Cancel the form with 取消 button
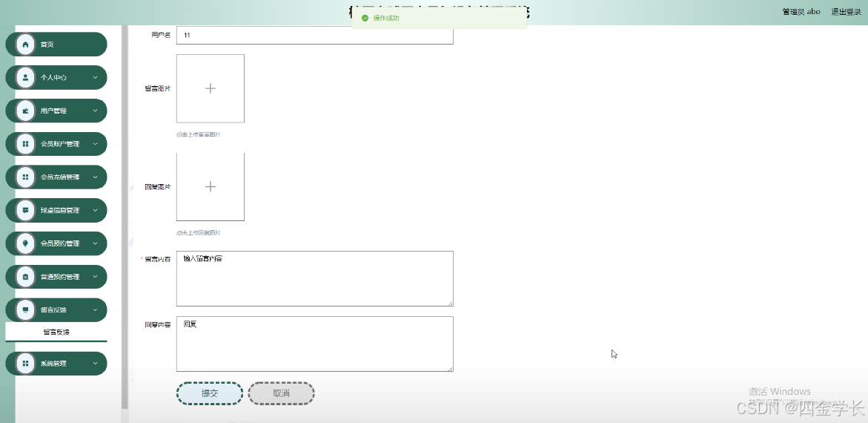This screenshot has height=423, width=868. 281,393
